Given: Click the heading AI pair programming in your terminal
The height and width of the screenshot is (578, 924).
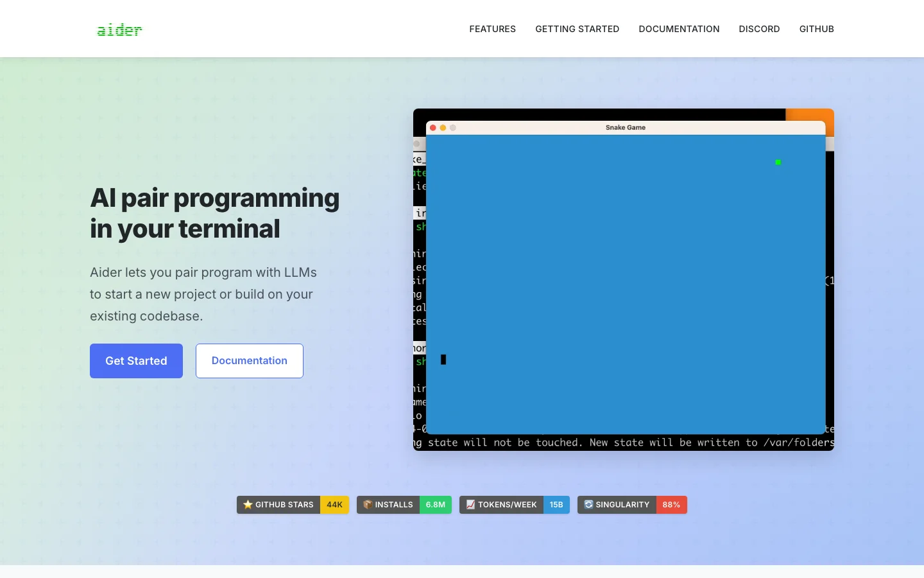Looking at the screenshot, I should coord(215,213).
